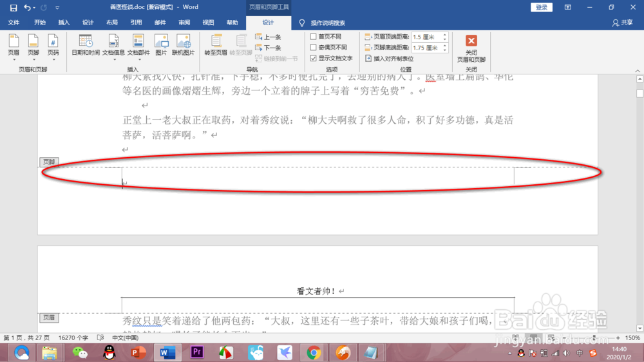Click 转至页眉 to go to header
This screenshot has height=362, width=644.
(216, 45)
